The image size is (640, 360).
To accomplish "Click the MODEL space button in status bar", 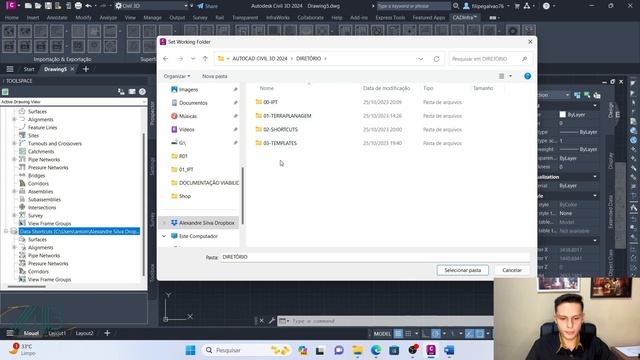I will 382,333.
